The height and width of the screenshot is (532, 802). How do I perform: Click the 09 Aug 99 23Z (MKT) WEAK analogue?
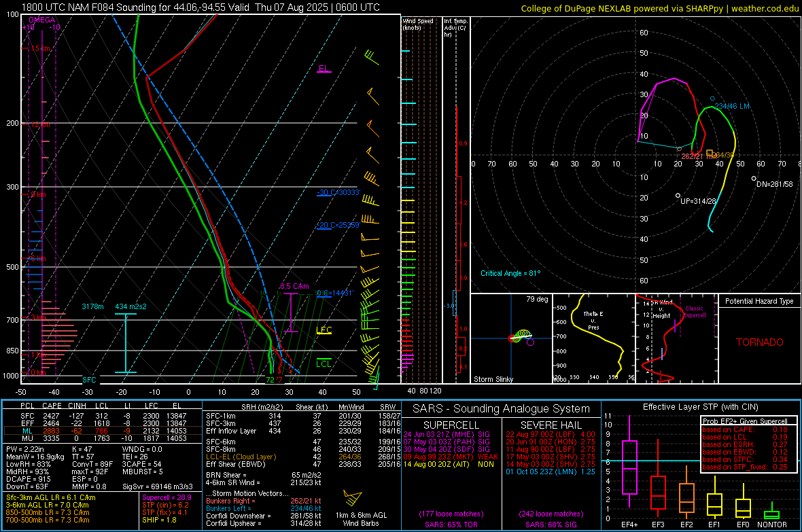click(450, 457)
